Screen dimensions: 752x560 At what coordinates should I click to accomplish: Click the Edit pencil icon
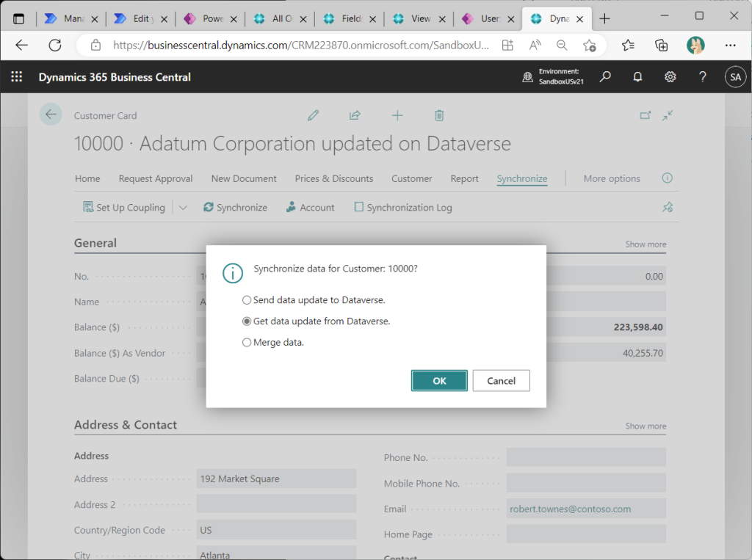tap(313, 115)
